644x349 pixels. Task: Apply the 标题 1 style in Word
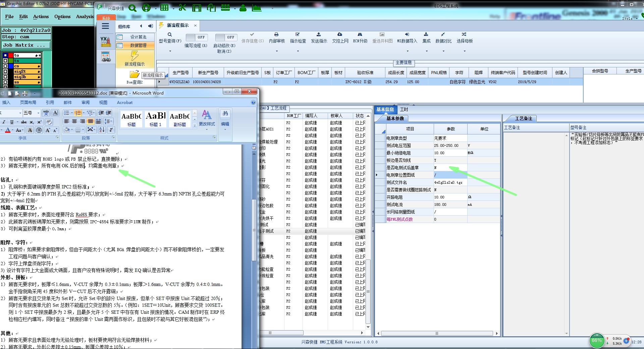[x=155, y=119]
